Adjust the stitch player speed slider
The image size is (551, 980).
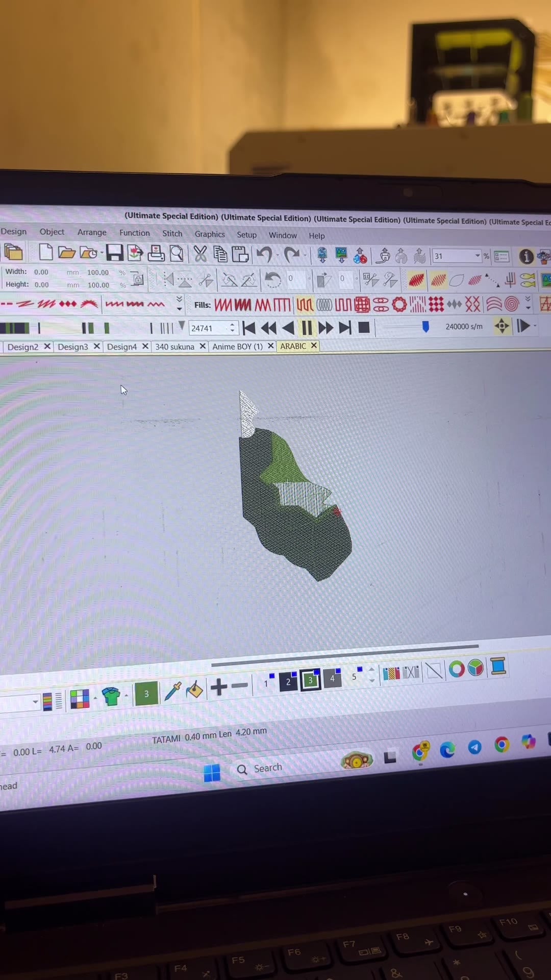point(425,327)
